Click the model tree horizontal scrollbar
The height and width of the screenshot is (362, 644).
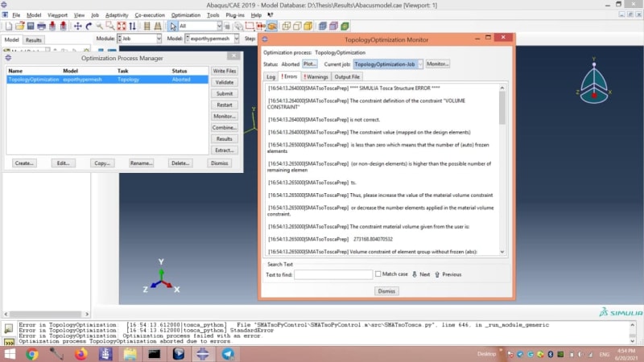tap(47, 314)
